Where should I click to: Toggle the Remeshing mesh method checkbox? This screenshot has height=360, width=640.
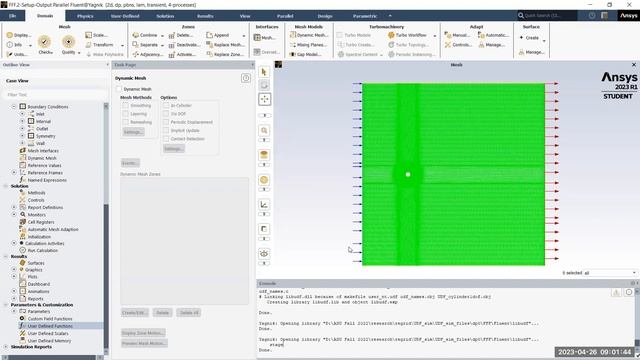[126, 122]
